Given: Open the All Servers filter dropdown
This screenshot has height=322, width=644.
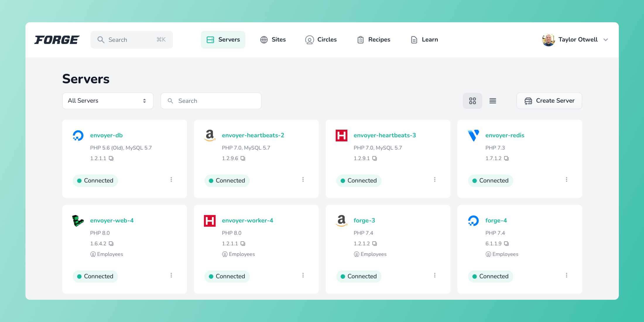Looking at the screenshot, I should [x=107, y=100].
